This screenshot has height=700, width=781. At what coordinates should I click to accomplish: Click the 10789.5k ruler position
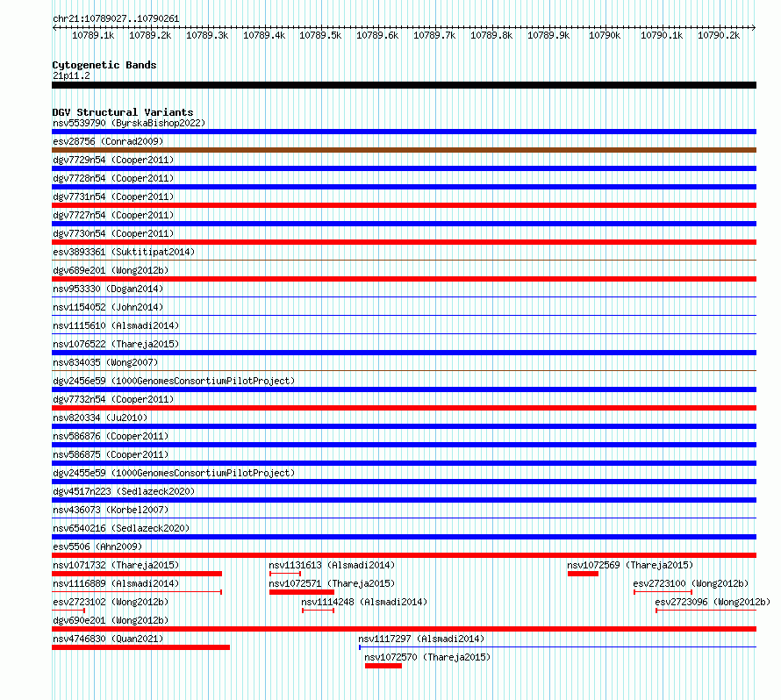tap(320, 35)
